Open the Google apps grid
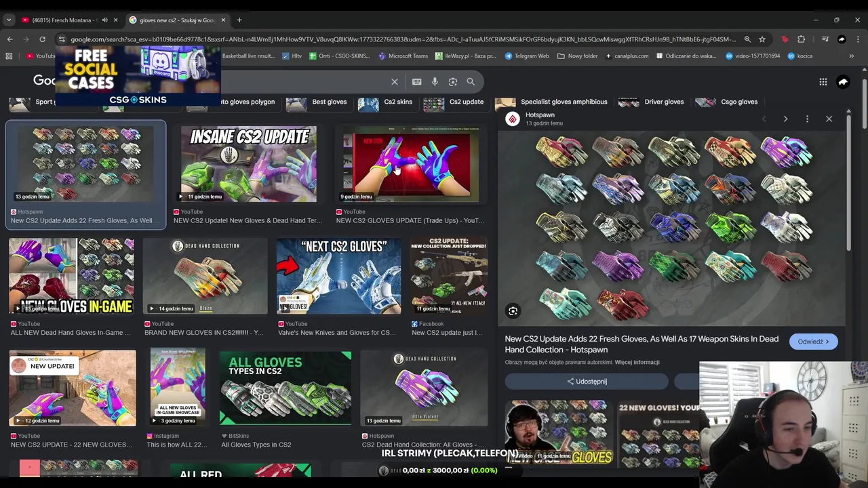The height and width of the screenshot is (488, 868). [823, 81]
